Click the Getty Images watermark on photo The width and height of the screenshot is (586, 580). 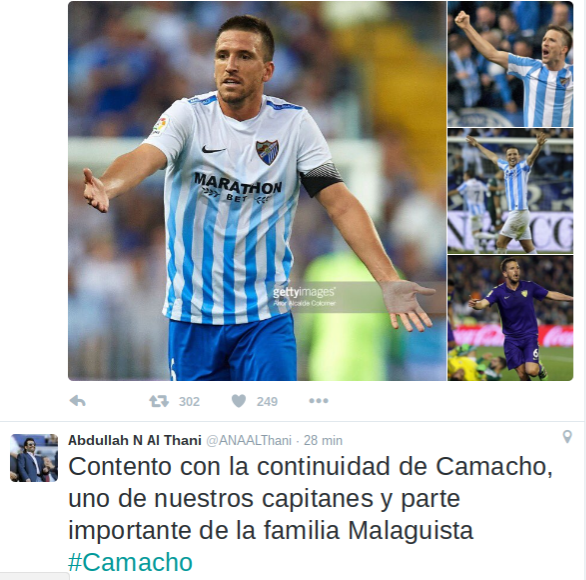click(304, 296)
